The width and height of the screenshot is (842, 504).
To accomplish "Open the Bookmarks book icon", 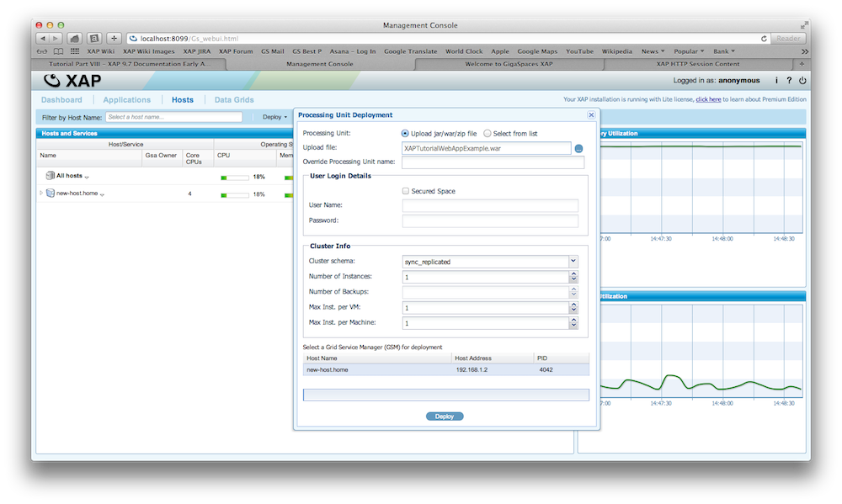I will click(x=59, y=51).
